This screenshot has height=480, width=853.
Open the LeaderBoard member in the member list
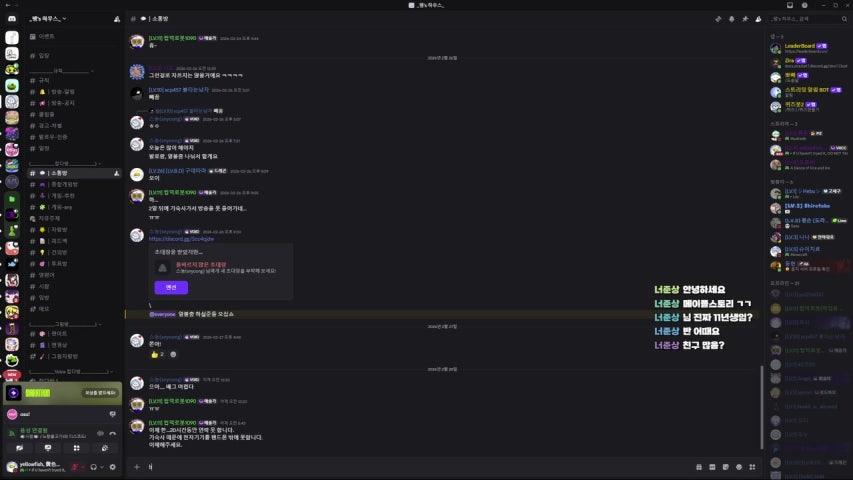coord(809,48)
